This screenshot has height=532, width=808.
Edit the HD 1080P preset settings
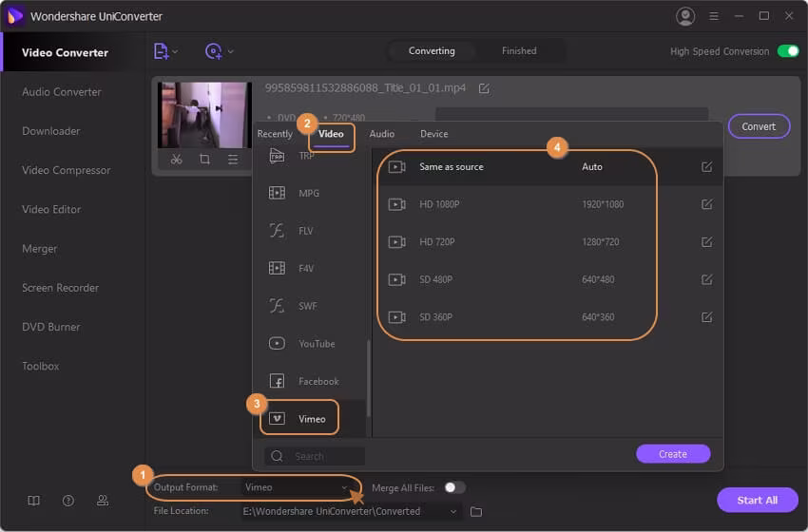tap(707, 204)
